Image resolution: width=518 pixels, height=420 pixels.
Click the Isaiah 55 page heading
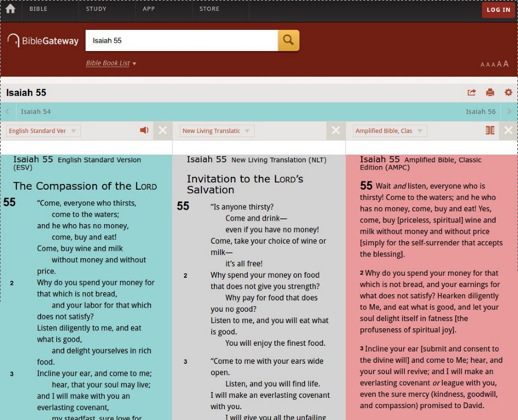pos(26,93)
